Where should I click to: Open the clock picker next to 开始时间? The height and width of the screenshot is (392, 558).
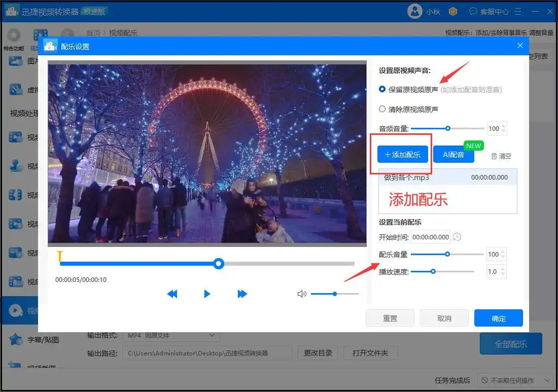point(457,237)
